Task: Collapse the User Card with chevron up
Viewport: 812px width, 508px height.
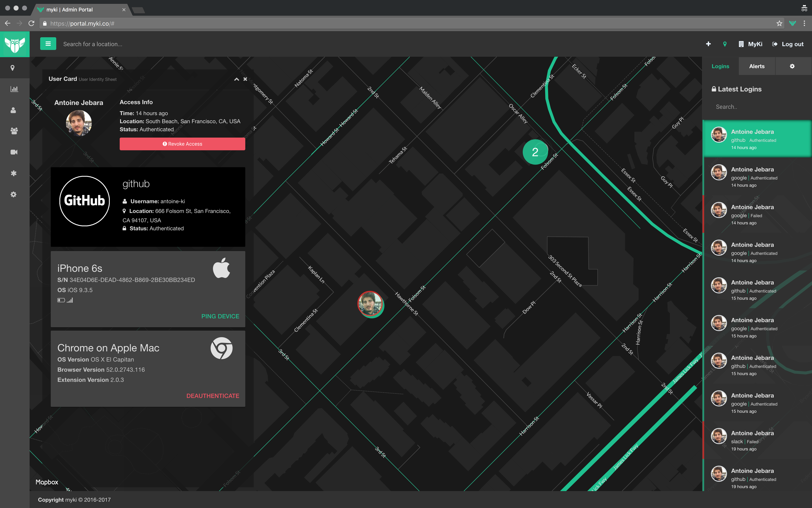Action: coord(237,79)
